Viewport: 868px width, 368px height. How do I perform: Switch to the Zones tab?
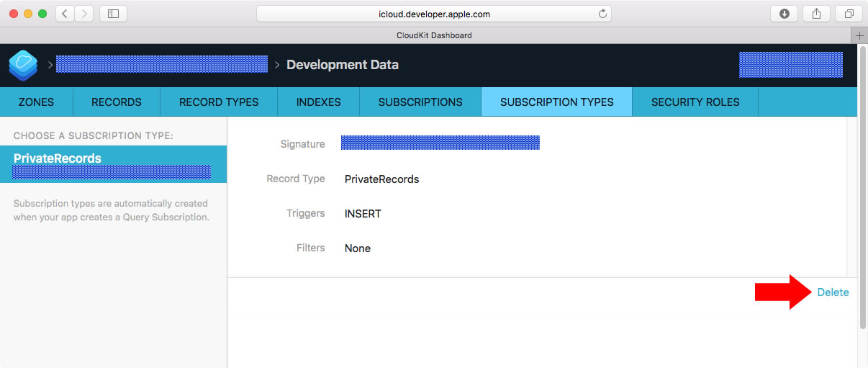pos(36,102)
